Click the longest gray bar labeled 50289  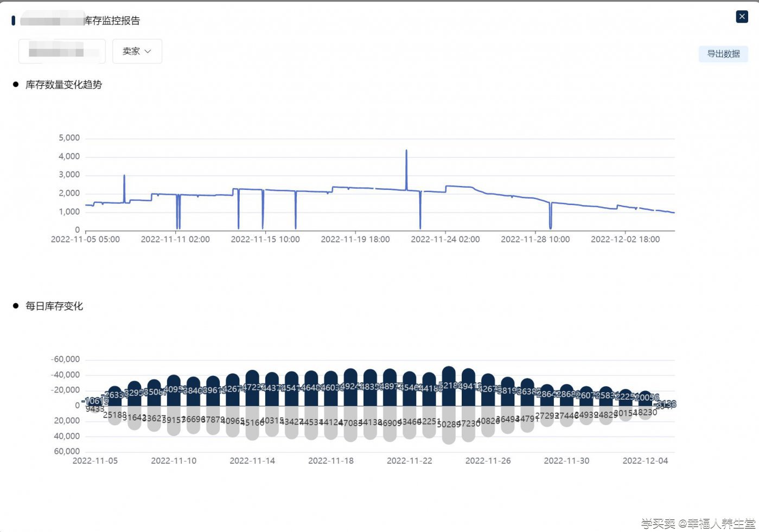click(449, 425)
